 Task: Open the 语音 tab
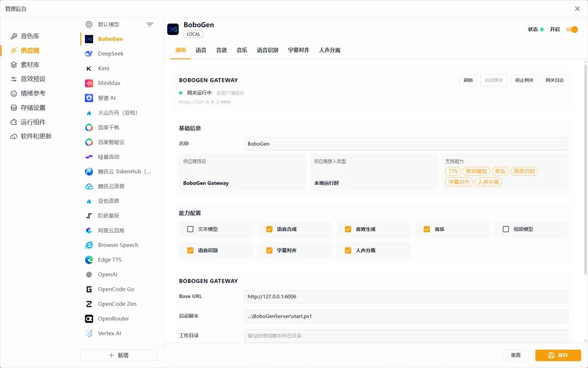(x=201, y=50)
